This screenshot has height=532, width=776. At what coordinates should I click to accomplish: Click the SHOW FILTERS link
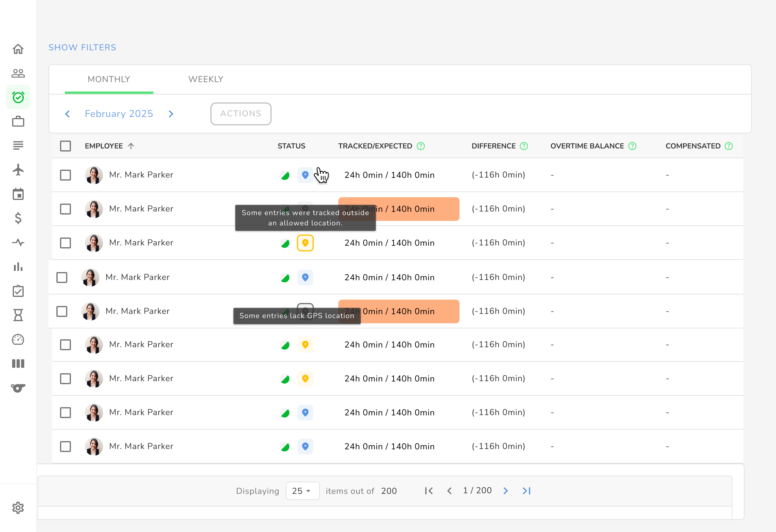[x=82, y=47]
